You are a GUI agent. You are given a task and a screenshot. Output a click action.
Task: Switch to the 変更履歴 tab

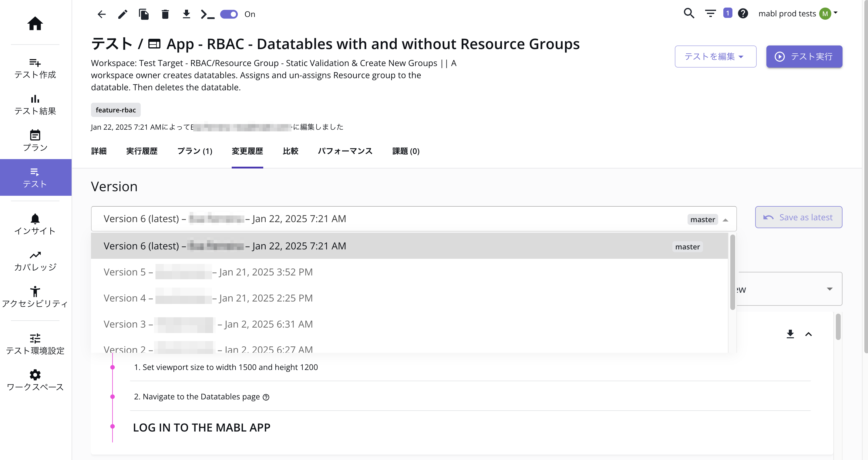click(247, 151)
